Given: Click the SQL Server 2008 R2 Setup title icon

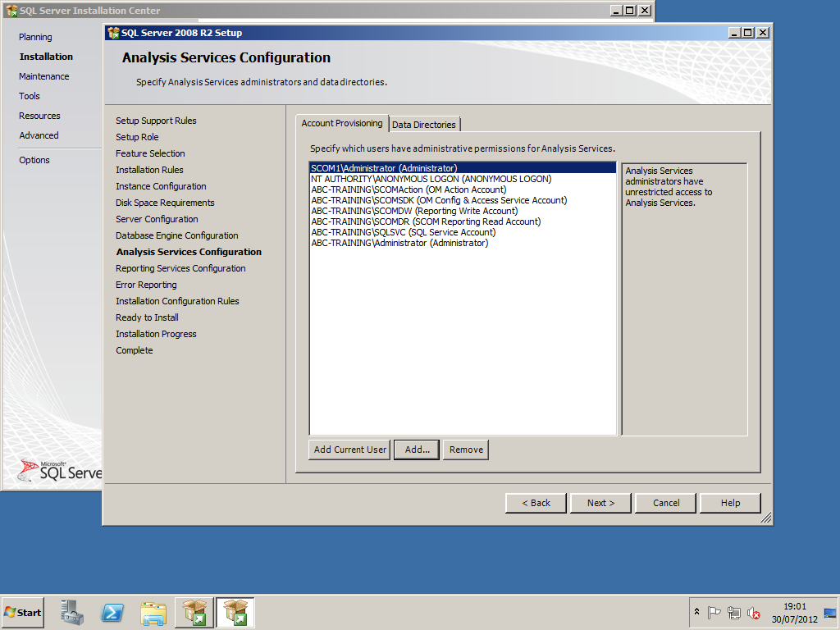Looking at the screenshot, I should pyautogui.click(x=113, y=33).
